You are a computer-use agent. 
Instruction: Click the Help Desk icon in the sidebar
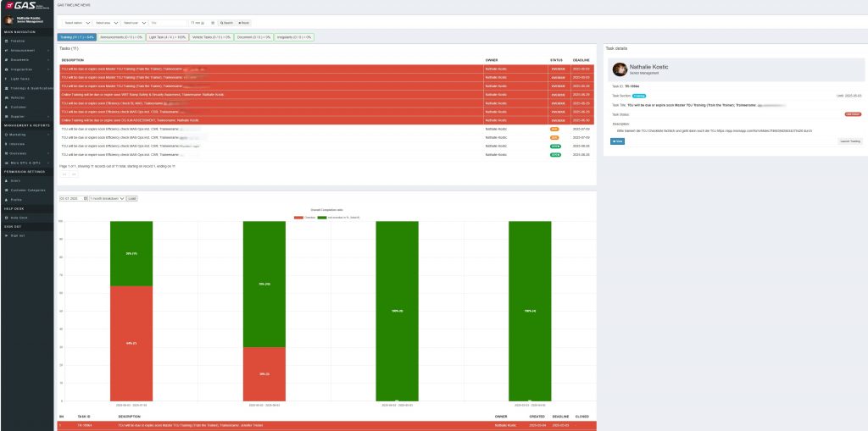(x=6, y=218)
